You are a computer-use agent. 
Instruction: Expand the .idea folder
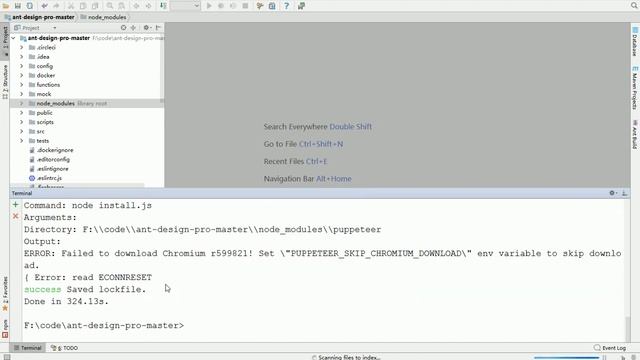22,57
